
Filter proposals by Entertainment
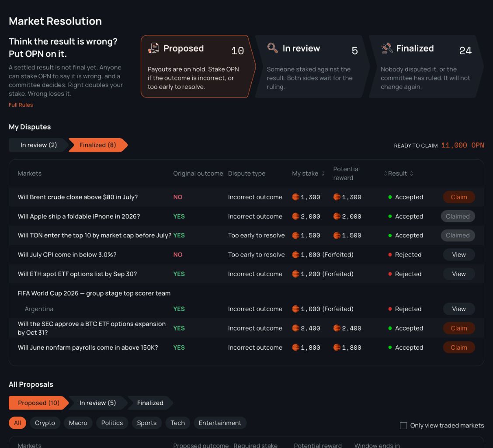point(220,423)
